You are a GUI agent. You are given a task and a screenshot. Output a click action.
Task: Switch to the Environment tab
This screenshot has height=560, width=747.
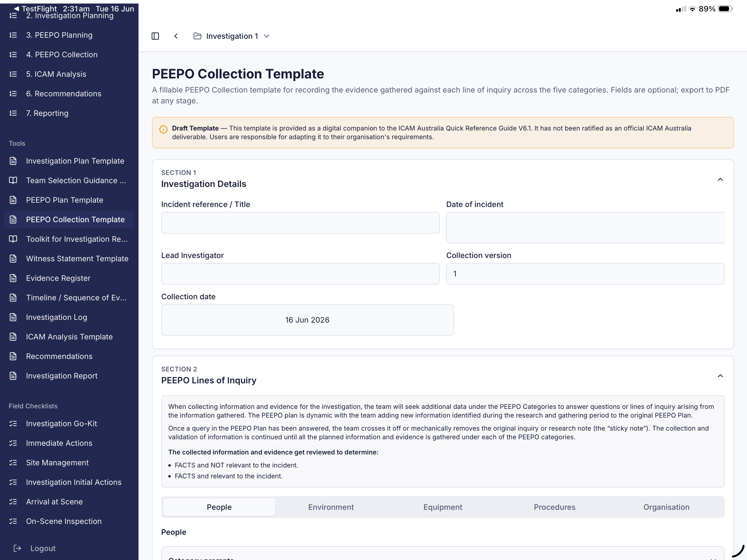click(331, 507)
